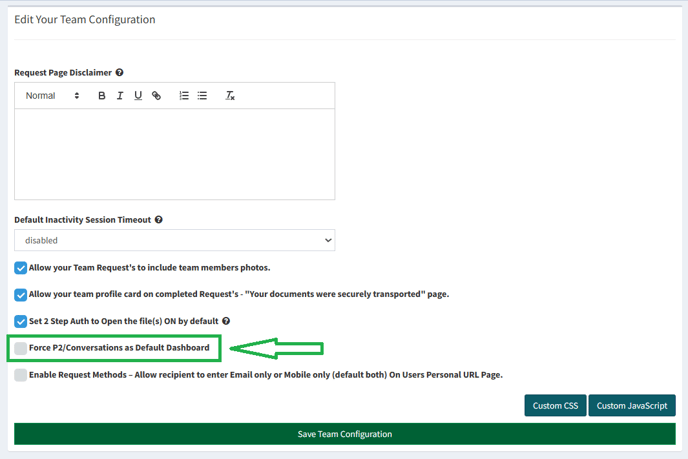The width and height of the screenshot is (688, 459).
Task: Toggle italic formatting in the disclaimer editor
Action: pyautogui.click(x=120, y=96)
